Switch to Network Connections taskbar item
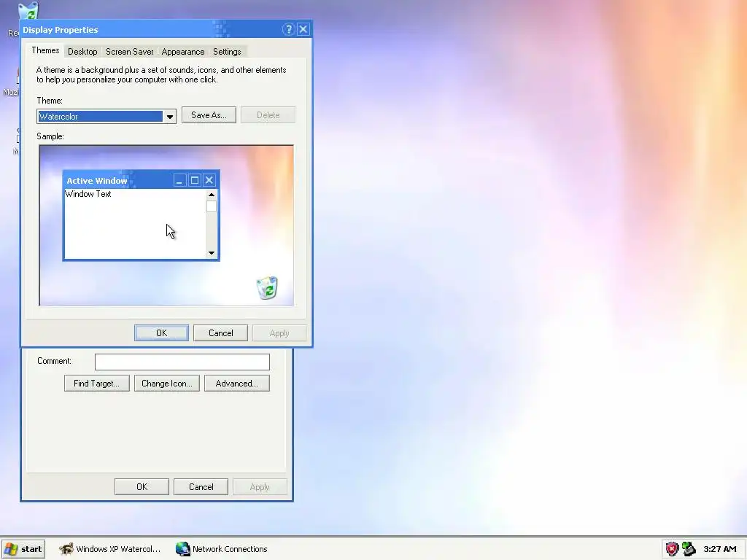Screen dimensions: 747x560 tap(222, 549)
